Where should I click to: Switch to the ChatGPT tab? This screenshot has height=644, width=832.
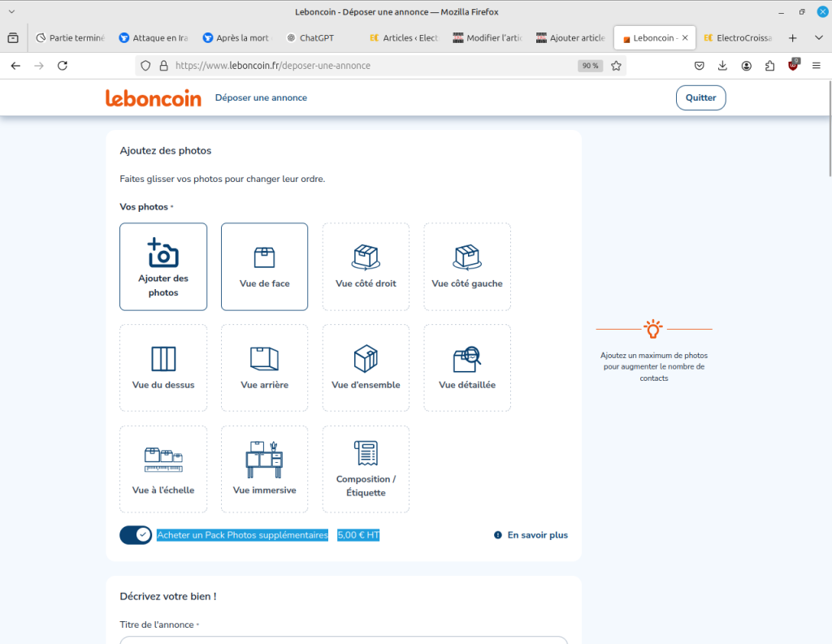(x=320, y=37)
